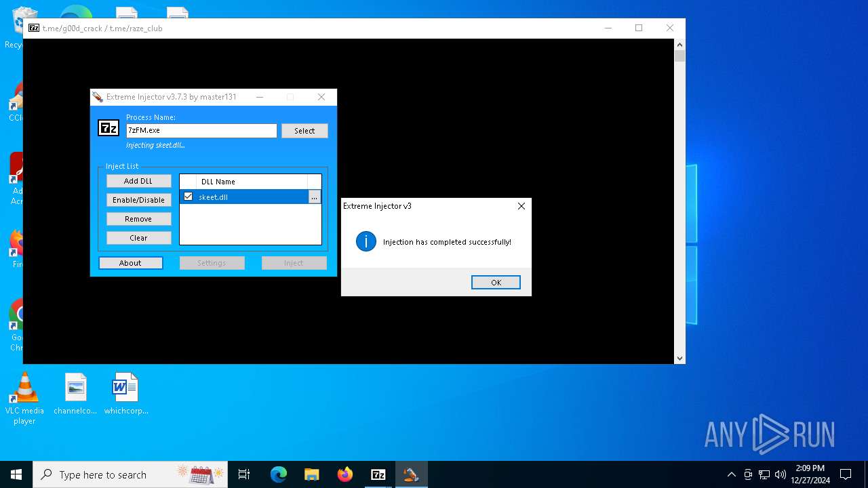
Task: Maximize the t.me/g00d_crack console window
Action: (639, 28)
